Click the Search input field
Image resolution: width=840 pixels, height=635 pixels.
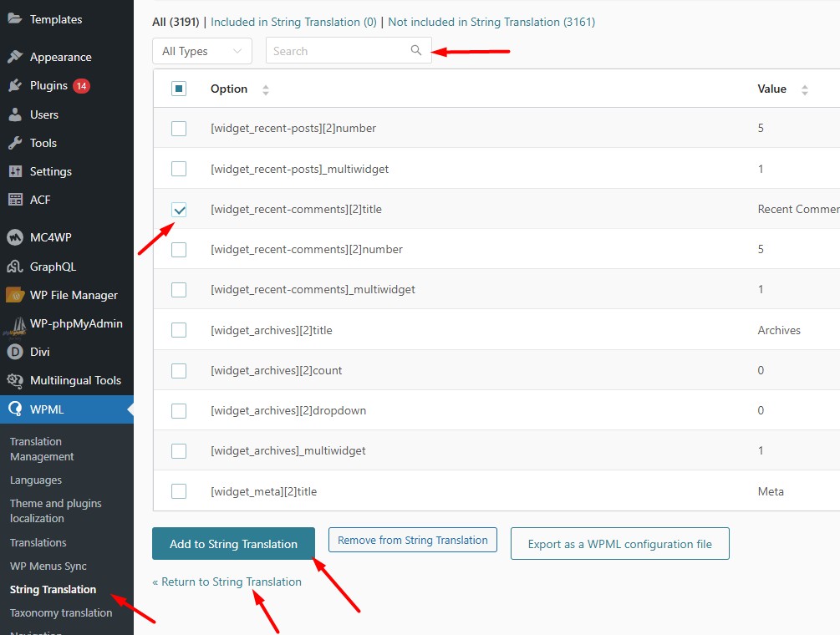[349, 51]
